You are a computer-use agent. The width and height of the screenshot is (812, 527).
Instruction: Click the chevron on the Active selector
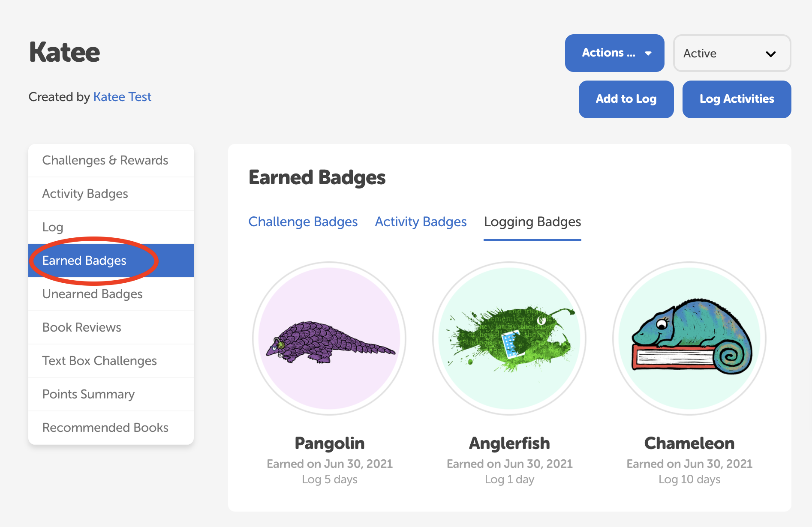pyautogui.click(x=770, y=54)
